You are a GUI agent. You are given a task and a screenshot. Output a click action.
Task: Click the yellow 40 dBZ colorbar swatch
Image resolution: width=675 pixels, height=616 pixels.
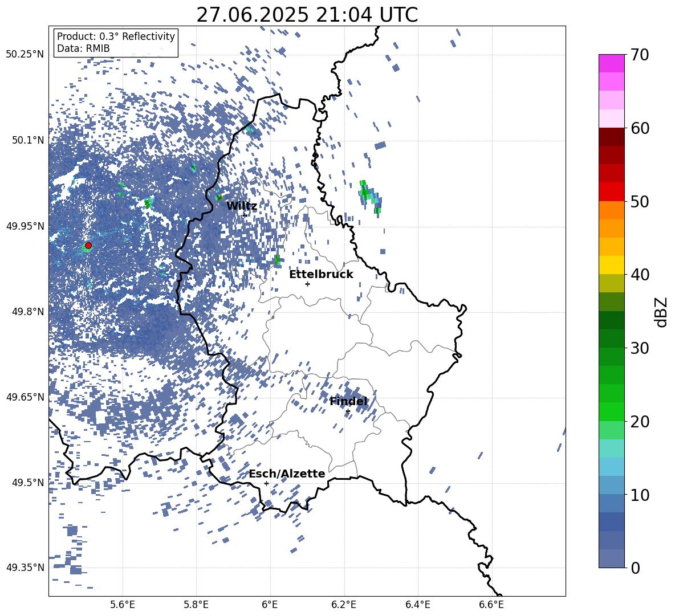tap(611, 265)
